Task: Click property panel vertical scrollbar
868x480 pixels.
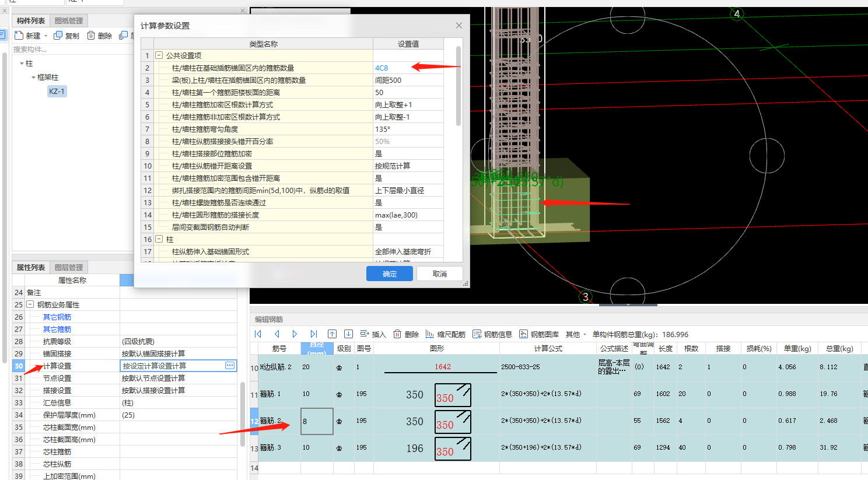Action: (242, 414)
